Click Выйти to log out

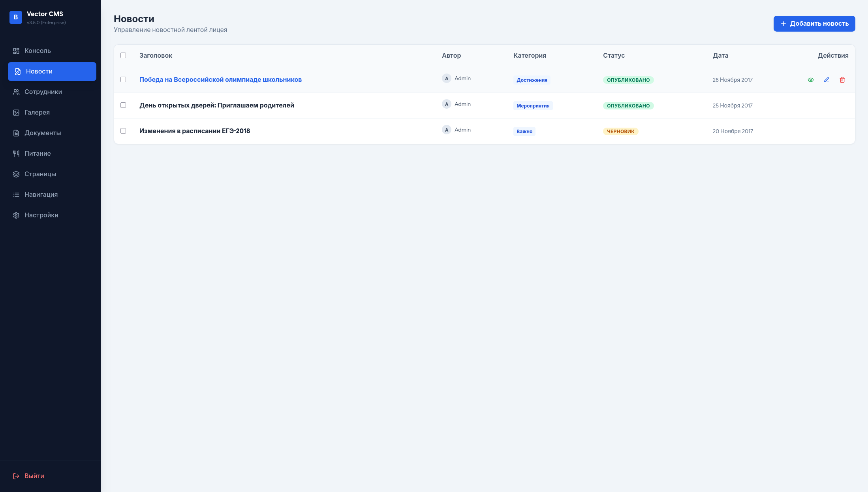pos(34,476)
